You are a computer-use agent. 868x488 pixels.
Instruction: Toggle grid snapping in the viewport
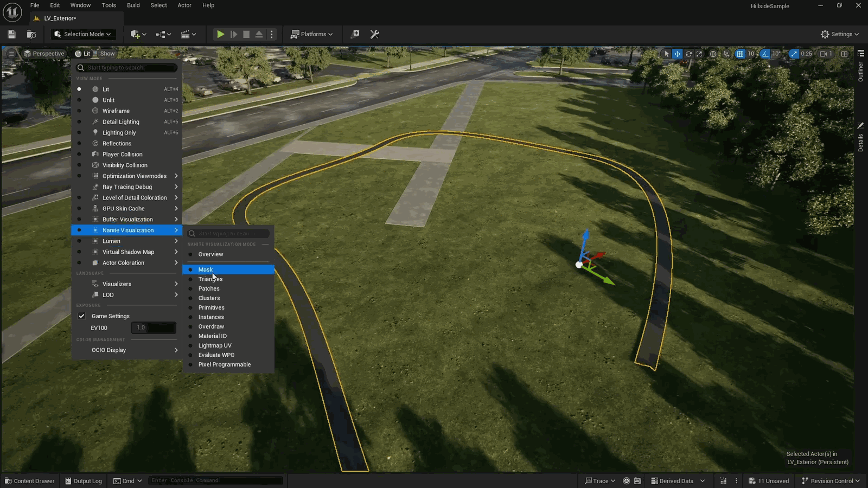click(740, 54)
